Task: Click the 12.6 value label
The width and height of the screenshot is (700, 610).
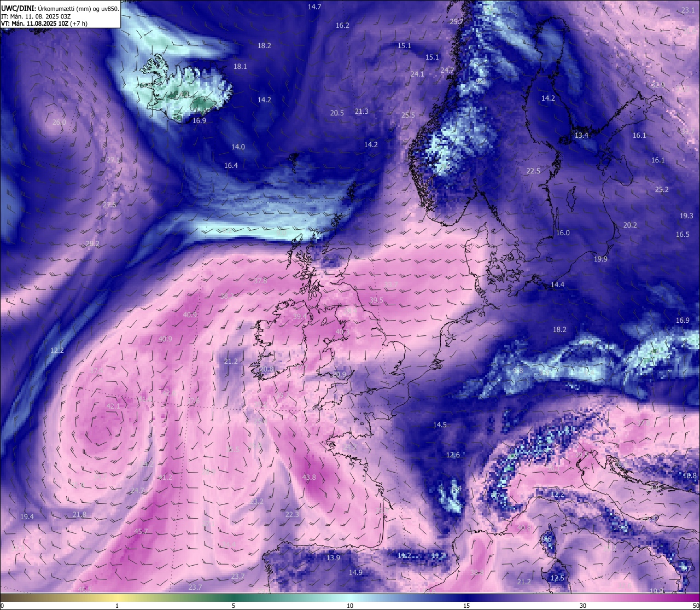Action: click(453, 455)
